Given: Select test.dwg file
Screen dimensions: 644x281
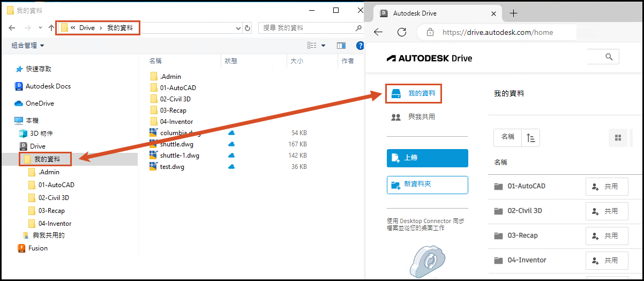Looking at the screenshot, I should (x=167, y=167).
